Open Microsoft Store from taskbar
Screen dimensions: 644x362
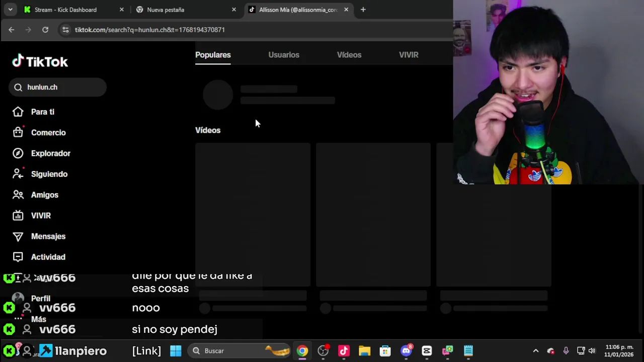(x=385, y=351)
